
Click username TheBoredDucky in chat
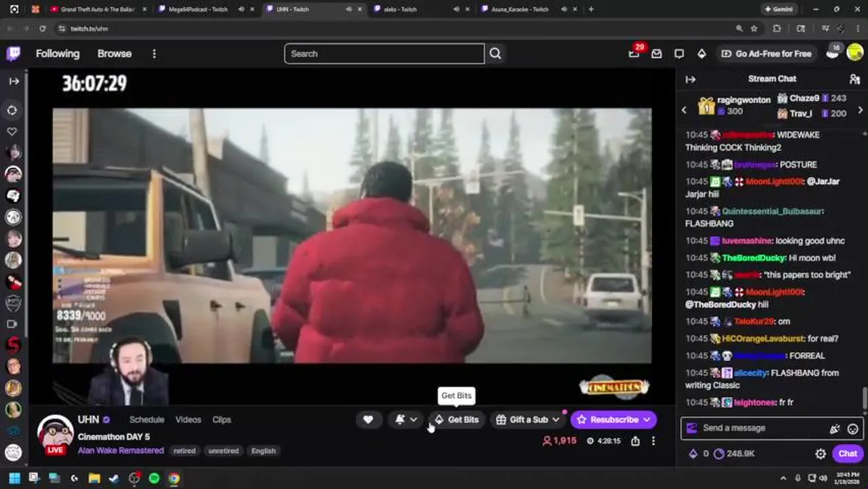[x=754, y=258]
